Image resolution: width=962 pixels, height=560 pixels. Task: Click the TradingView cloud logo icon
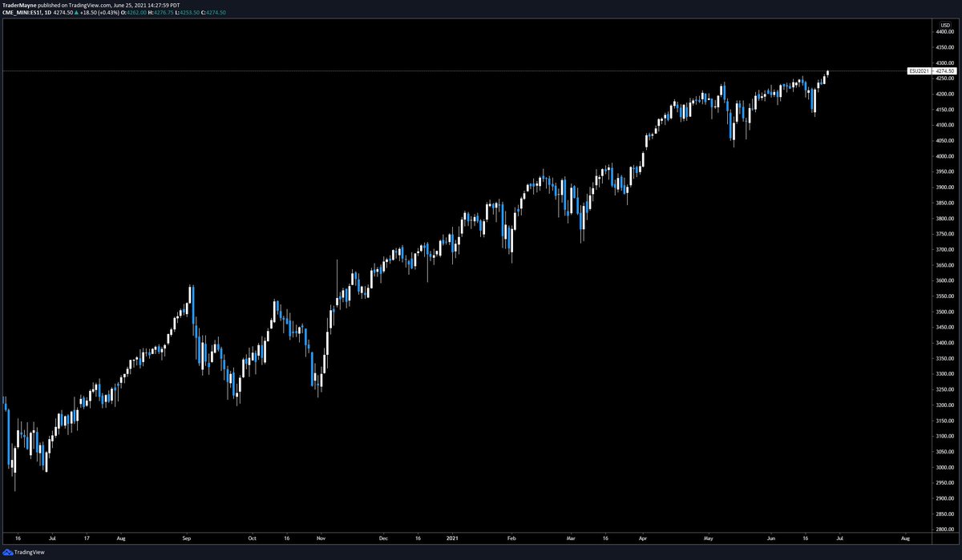8,552
